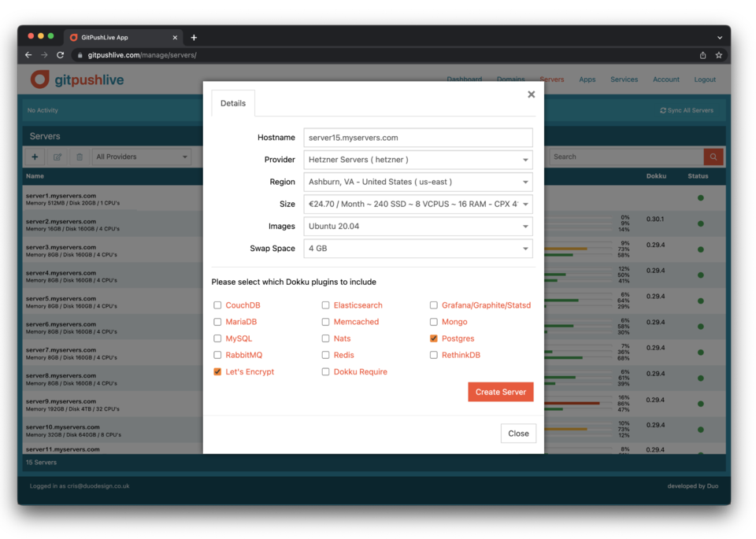Open the All Providers filter dropdown
The image size is (756, 539).
coord(142,157)
